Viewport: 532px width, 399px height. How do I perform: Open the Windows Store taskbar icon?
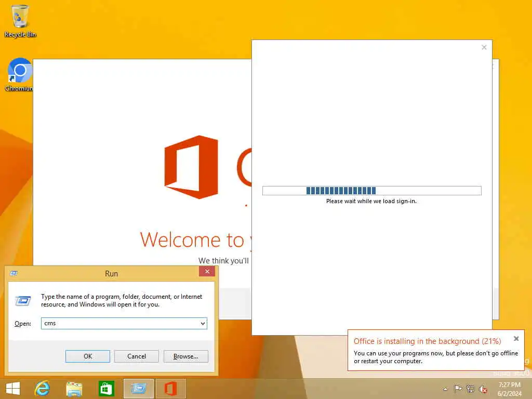pos(106,389)
